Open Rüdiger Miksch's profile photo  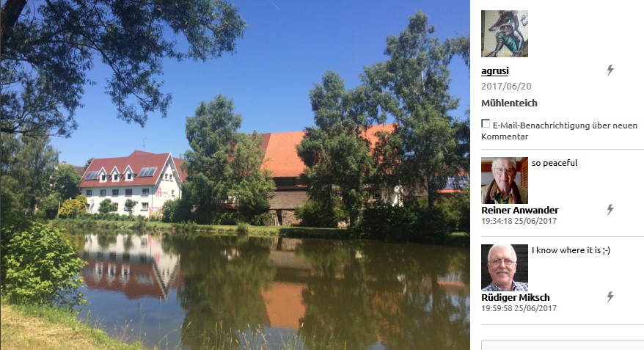(505, 268)
